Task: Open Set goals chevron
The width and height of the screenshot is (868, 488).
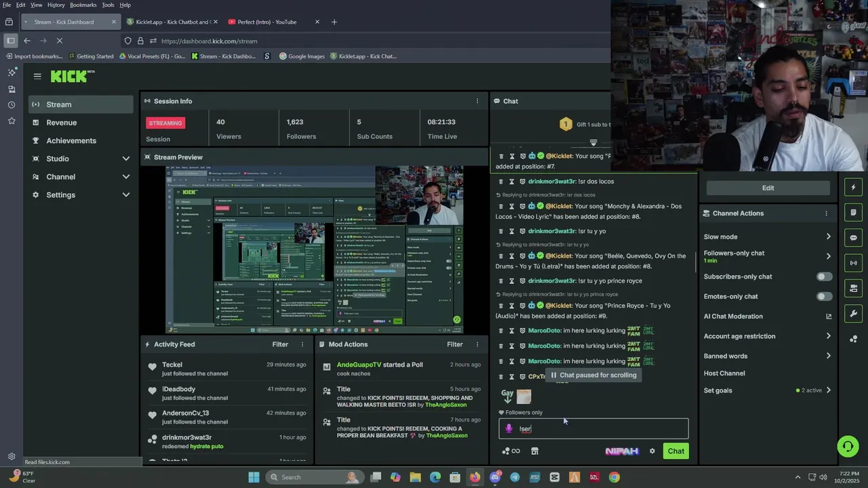Action: click(828, 390)
